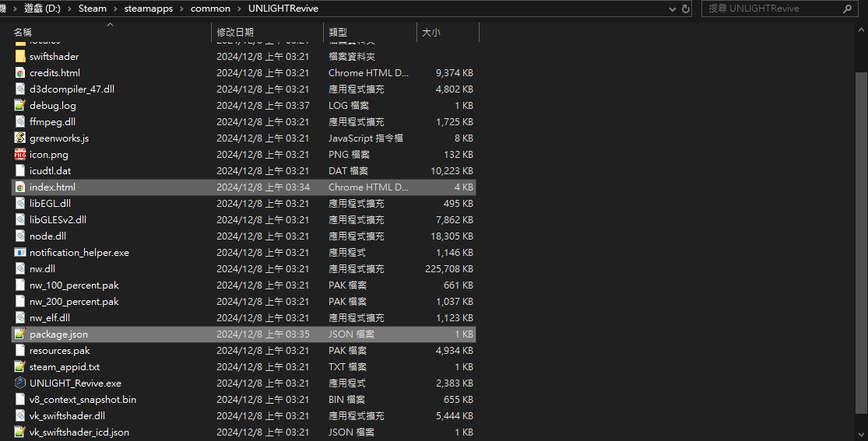Click the steam_appid.txt file icon

pyautogui.click(x=20, y=367)
